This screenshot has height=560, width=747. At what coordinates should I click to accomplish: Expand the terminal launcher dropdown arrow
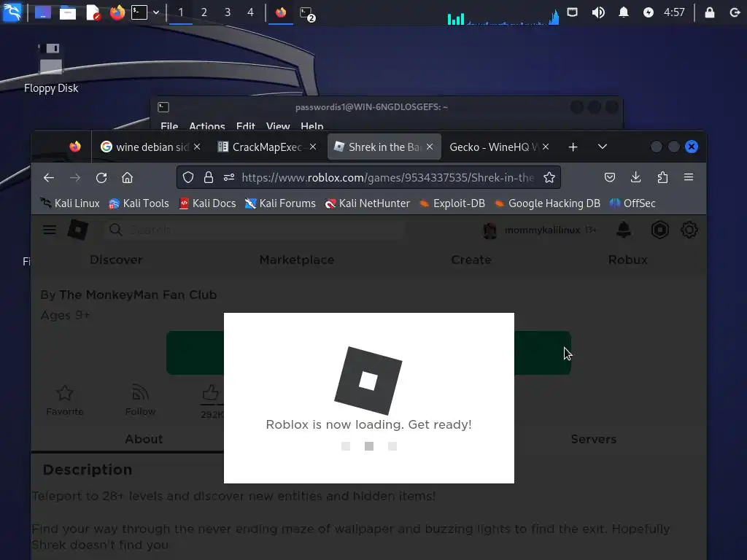click(x=156, y=12)
